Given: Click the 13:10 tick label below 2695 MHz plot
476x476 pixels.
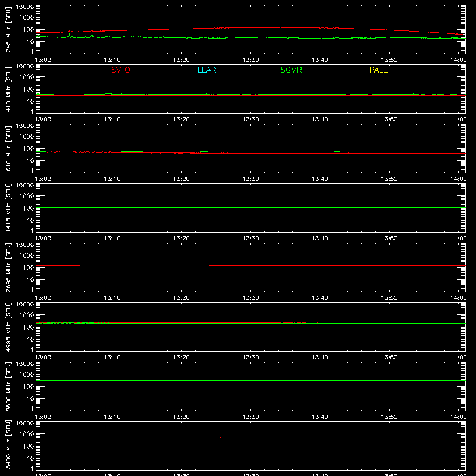Looking at the screenshot, I should pos(112,298).
